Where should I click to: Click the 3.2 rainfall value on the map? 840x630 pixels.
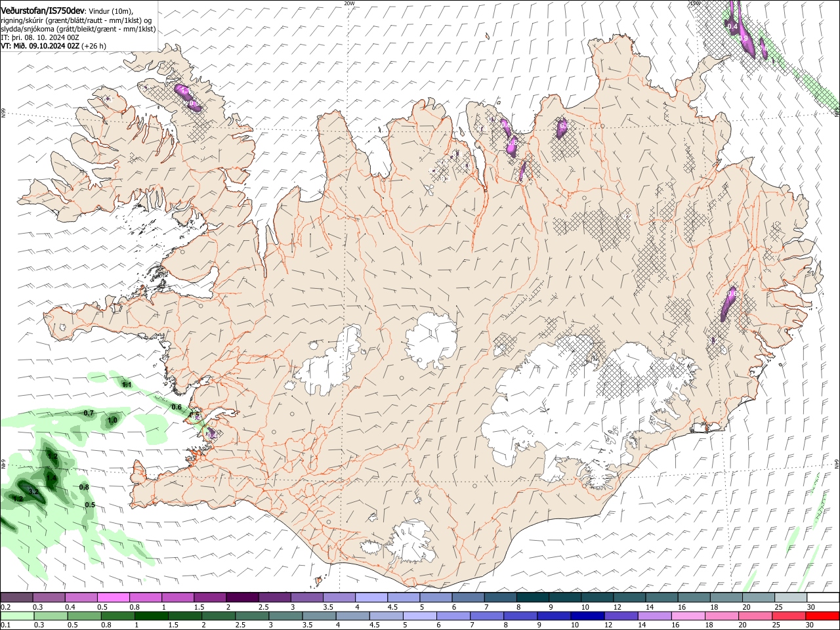click(x=34, y=491)
